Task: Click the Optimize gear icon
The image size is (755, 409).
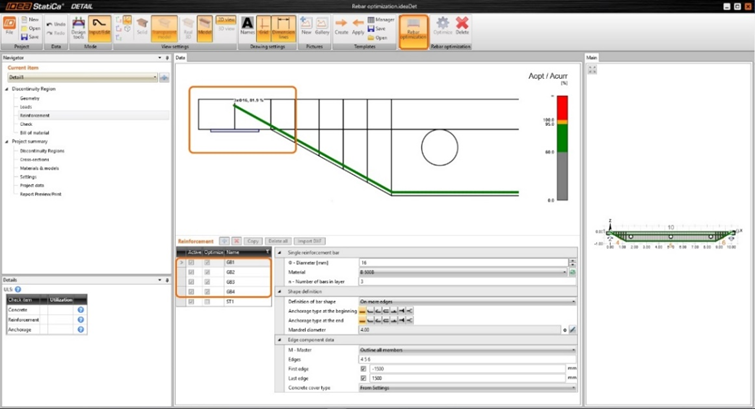Action: tap(441, 23)
